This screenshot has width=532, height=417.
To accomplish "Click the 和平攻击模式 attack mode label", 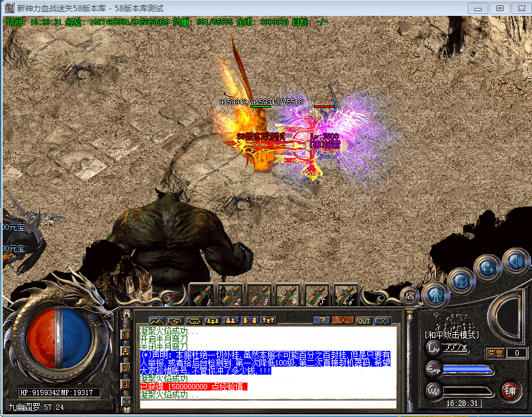I will click(452, 335).
